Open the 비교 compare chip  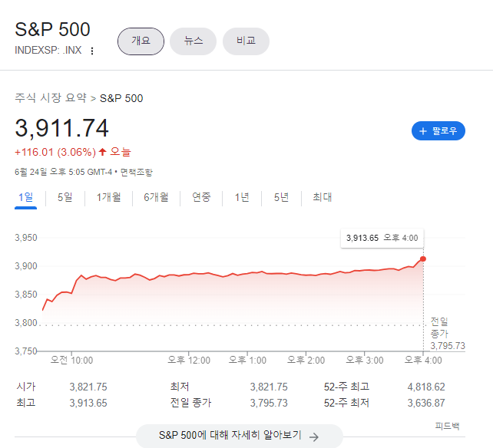(246, 41)
